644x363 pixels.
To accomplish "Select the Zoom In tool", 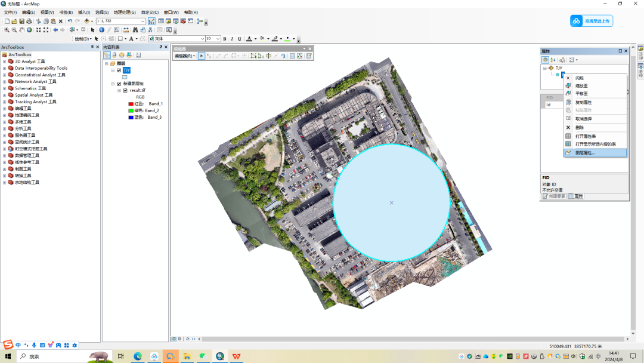I will (x=7, y=30).
